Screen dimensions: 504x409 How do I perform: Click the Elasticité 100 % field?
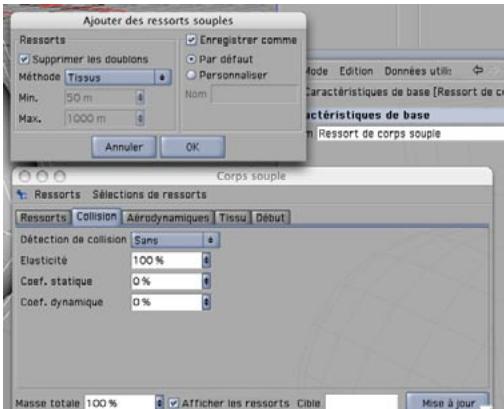point(167,260)
